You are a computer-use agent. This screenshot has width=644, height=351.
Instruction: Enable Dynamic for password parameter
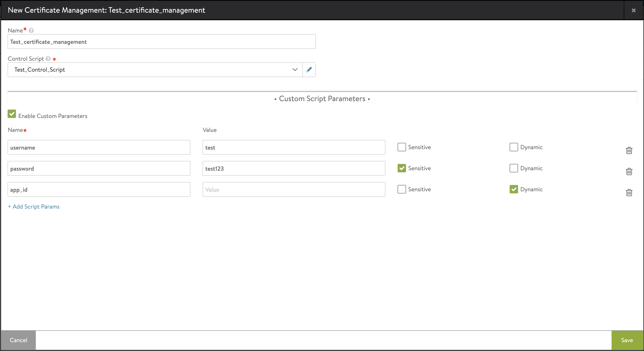click(513, 168)
